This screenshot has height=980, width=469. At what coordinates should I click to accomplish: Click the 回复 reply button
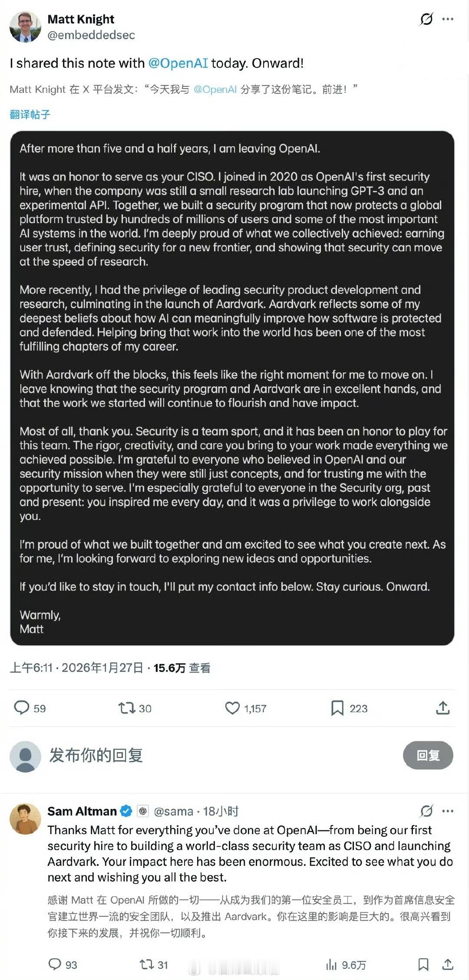tap(428, 754)
